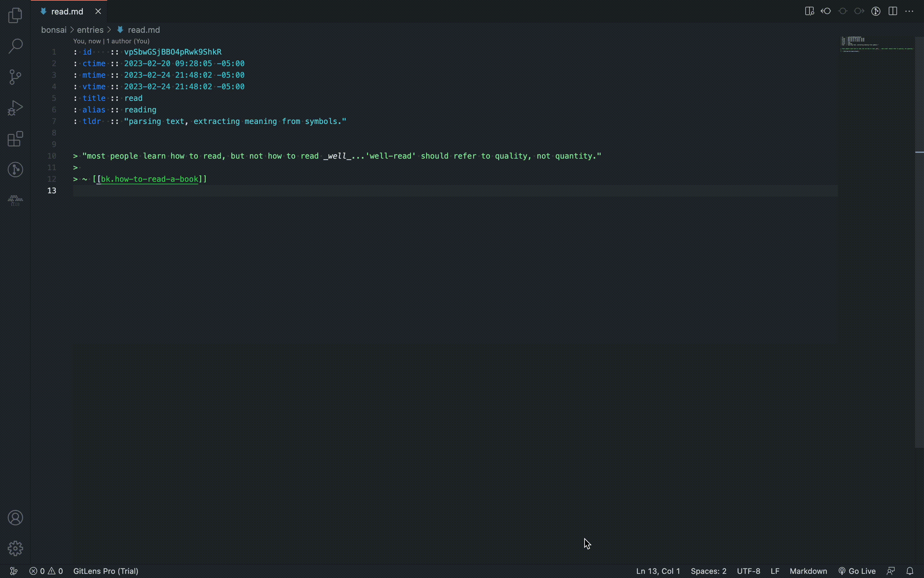
Task: Open the Extensions view
Action: click(x=15, y=139)
